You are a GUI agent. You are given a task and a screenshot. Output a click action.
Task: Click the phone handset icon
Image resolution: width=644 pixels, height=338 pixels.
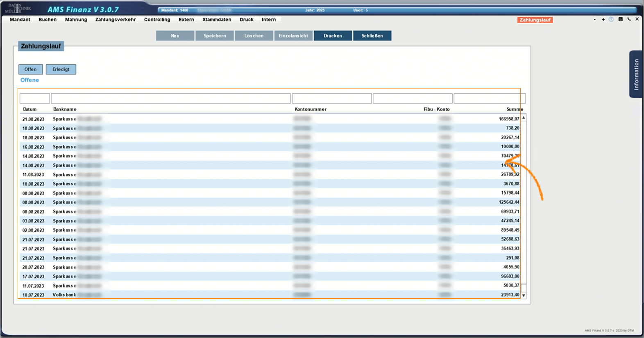pos(629,19)
